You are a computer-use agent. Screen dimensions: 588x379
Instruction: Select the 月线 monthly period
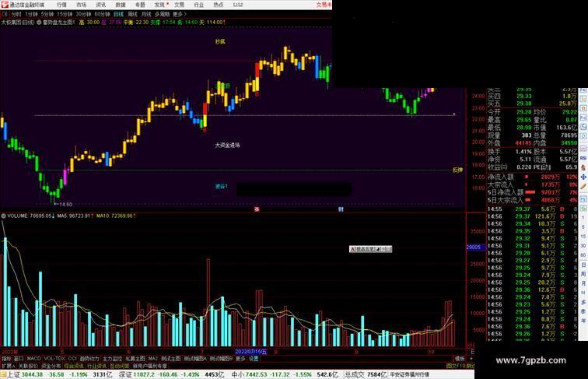tap(146, 14)
